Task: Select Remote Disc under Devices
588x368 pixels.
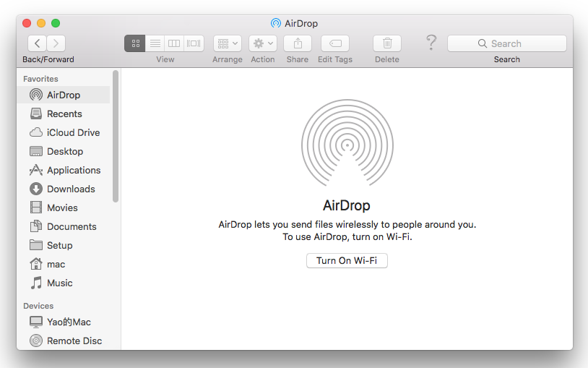Action: 64,341
